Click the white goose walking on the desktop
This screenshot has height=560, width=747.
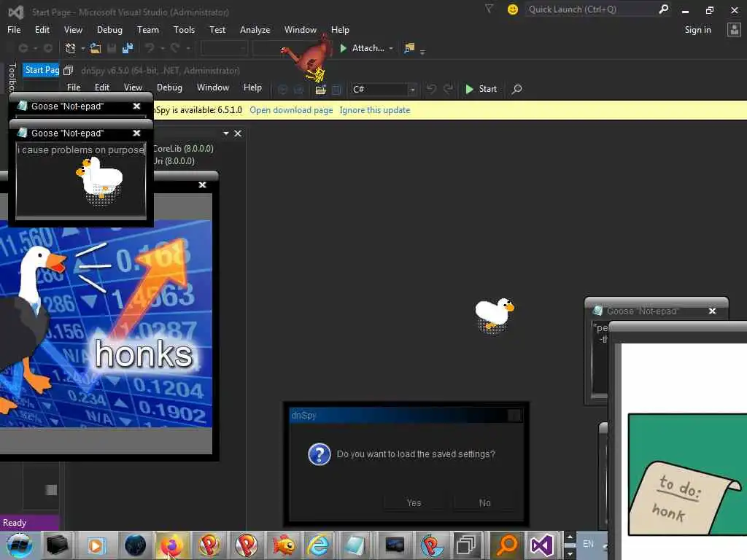pos(494,314)
